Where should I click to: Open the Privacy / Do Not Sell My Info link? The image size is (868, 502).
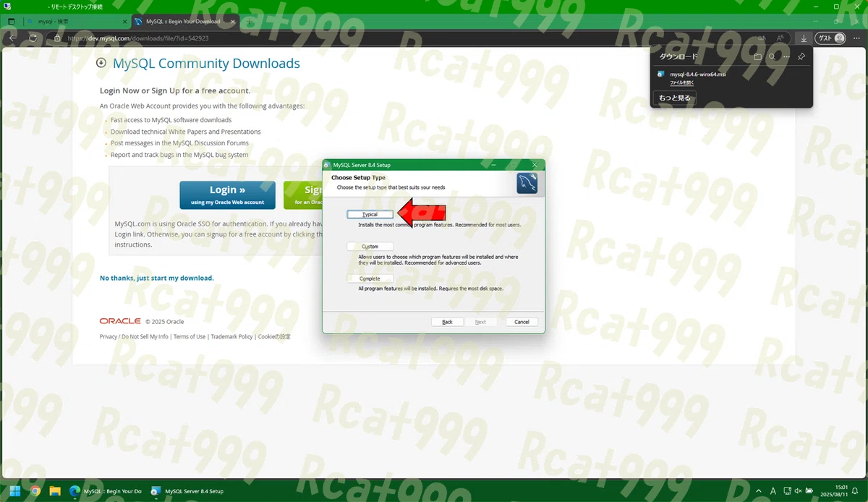134,336
